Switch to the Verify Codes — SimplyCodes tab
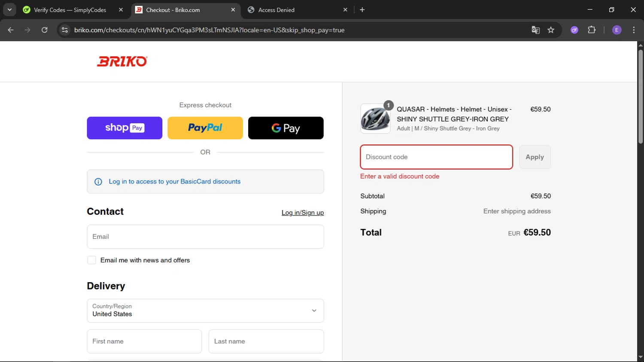Image resolution: width=644 pixels, height=362 pixels. click(70, 10)
